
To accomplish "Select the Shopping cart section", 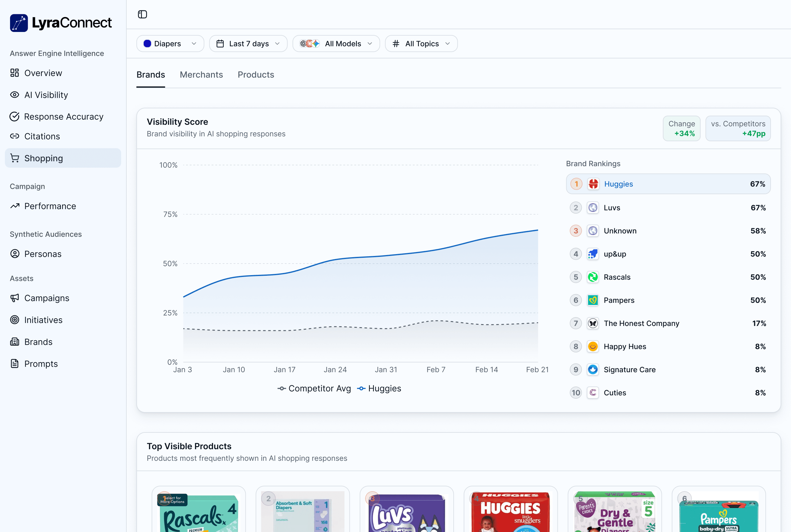I will (44, 158).
